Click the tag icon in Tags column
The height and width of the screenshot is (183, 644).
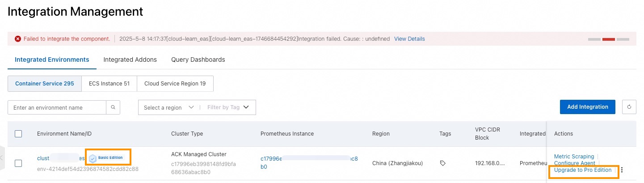click(442, 163)
